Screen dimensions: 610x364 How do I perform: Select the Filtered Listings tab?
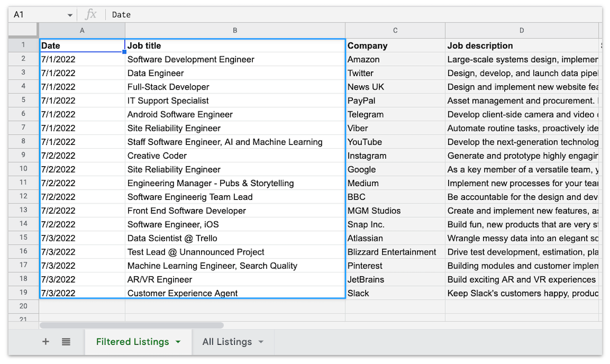tap(133, 342)
